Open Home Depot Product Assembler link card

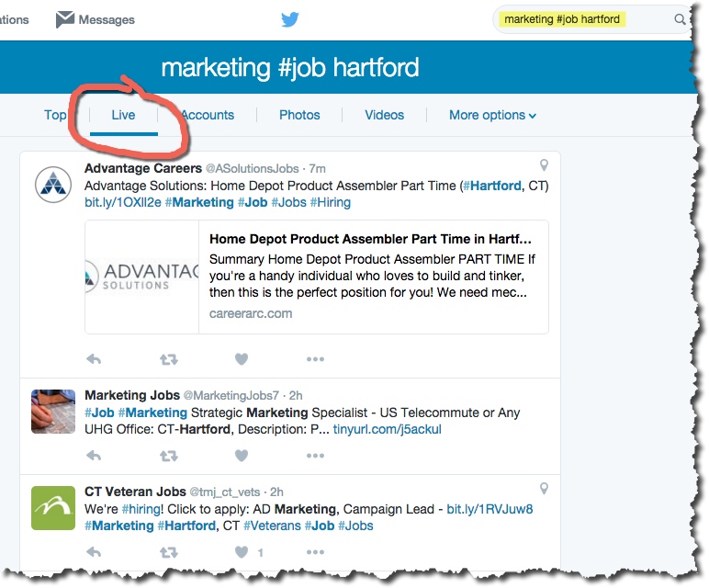(317, 277)
